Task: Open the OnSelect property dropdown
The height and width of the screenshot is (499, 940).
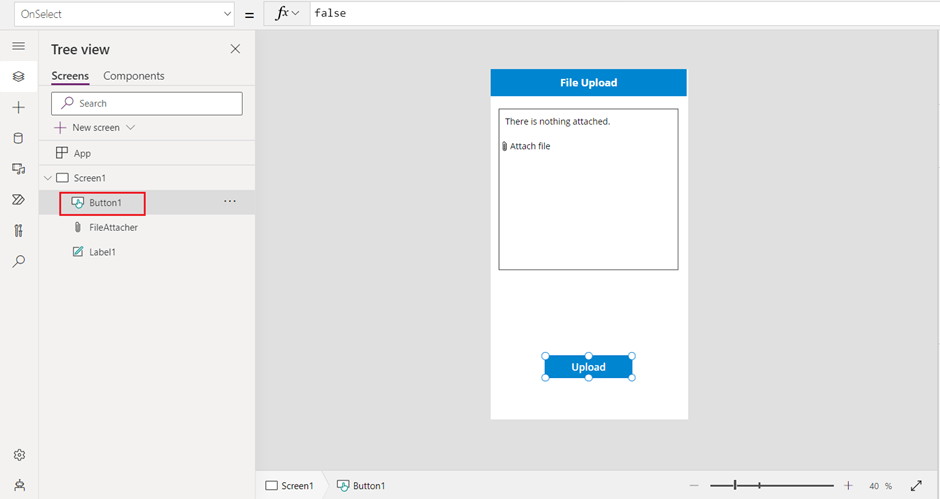Action: (x=123, y=14)
